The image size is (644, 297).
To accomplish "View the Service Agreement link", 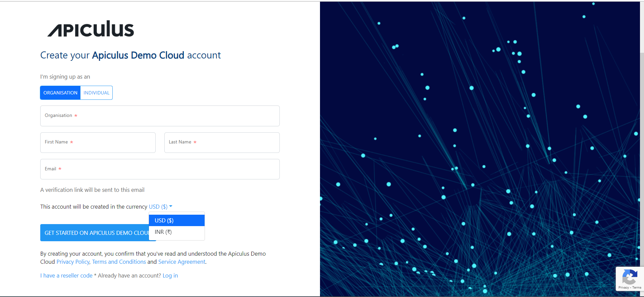I will [x=181, y=262].
